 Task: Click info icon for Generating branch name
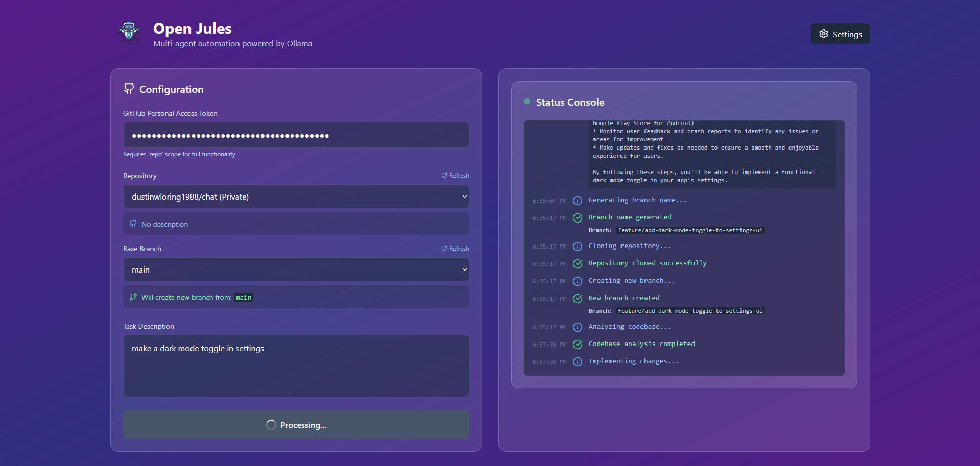578,201
